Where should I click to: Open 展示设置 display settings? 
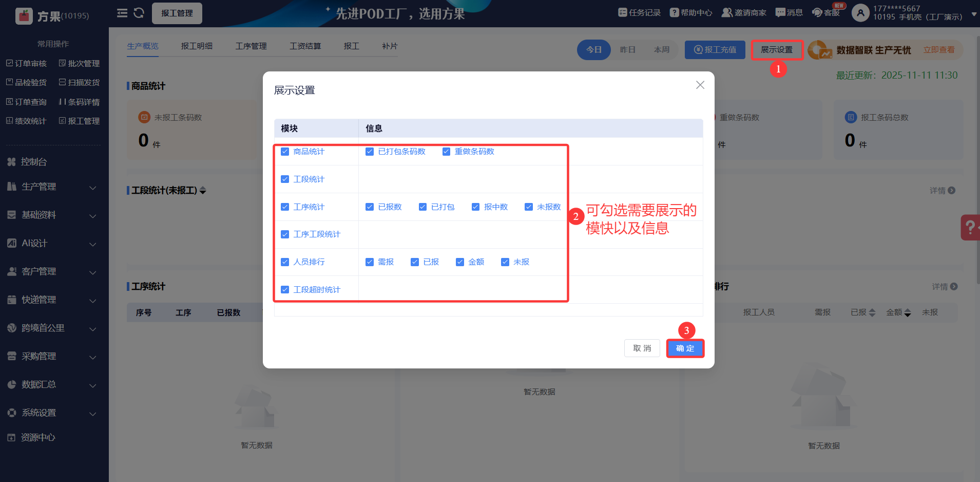click(777, 50)
